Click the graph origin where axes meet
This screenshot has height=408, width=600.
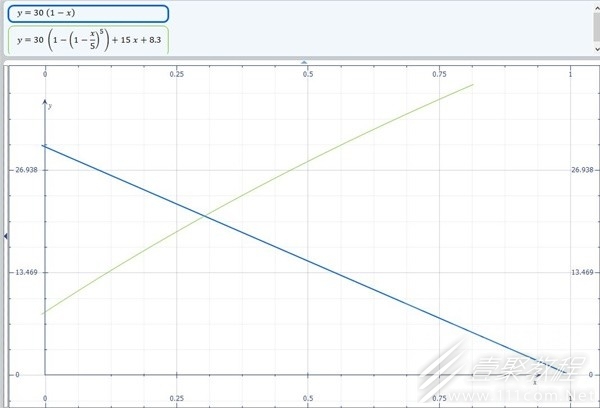point(45,374)
